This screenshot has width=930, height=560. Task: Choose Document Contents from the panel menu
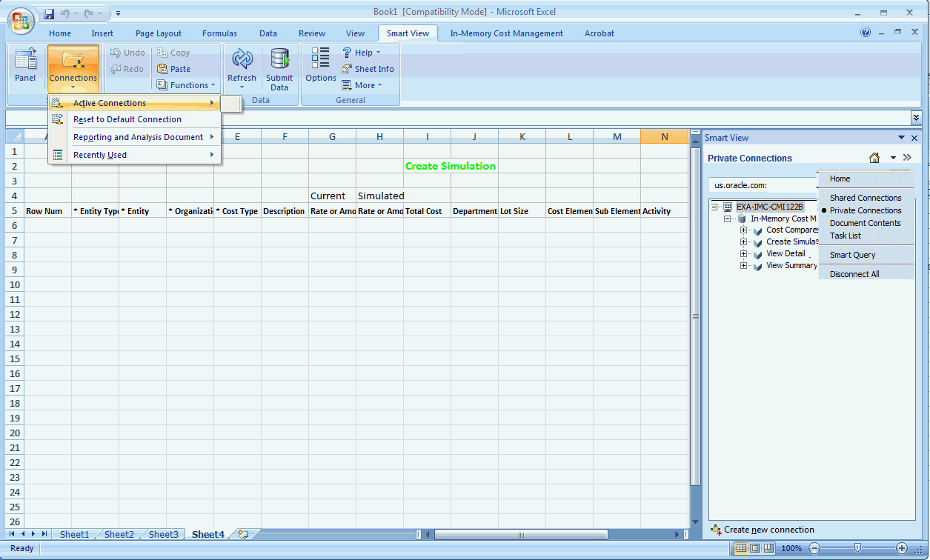[866, 223]
